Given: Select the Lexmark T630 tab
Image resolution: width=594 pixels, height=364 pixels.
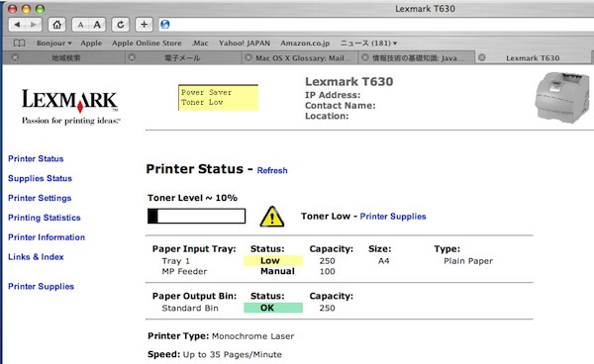Looking at the screenshot, I should click(x=533, y=58).
